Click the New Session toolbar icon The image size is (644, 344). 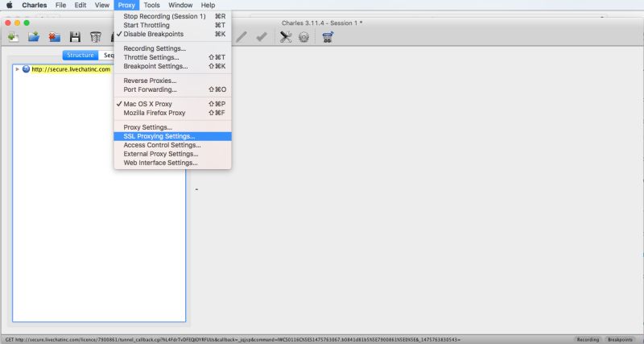point(13,37)
